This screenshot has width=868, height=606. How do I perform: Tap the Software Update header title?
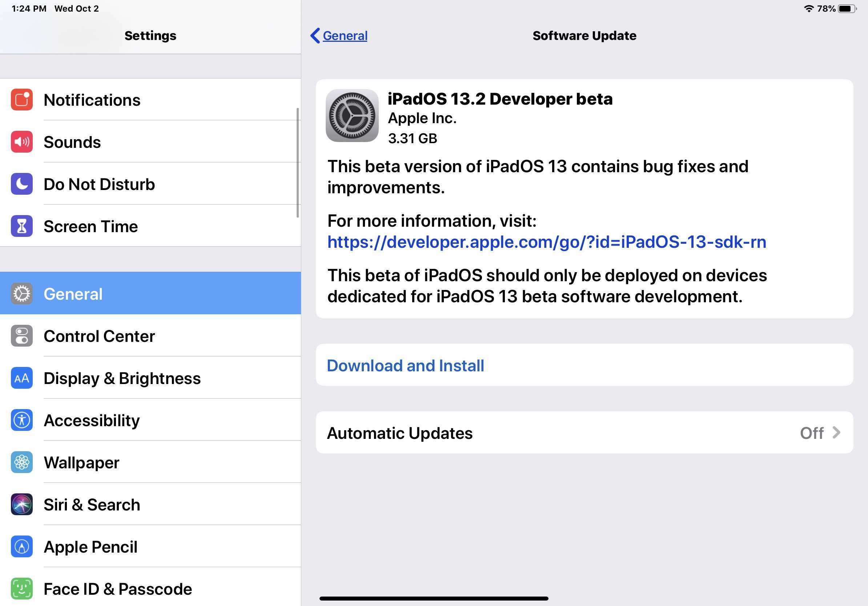coord(584,36)
